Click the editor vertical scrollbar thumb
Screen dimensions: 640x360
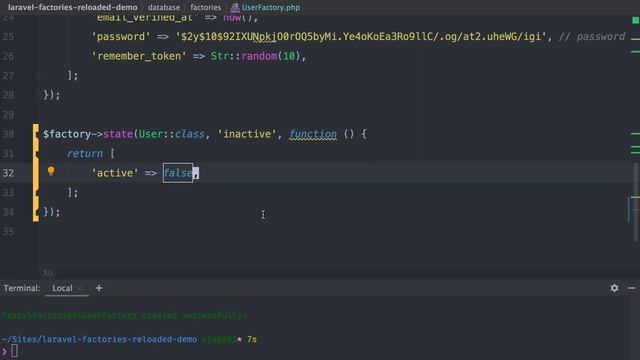pyautogui.click(x=636, y=202)
